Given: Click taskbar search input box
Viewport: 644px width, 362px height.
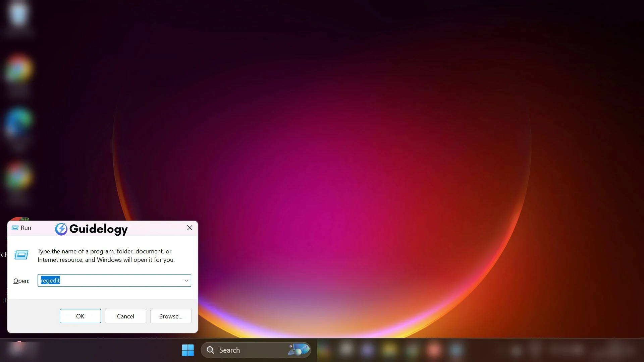Looking at the screenshot, I should click(x=257, y=350).
